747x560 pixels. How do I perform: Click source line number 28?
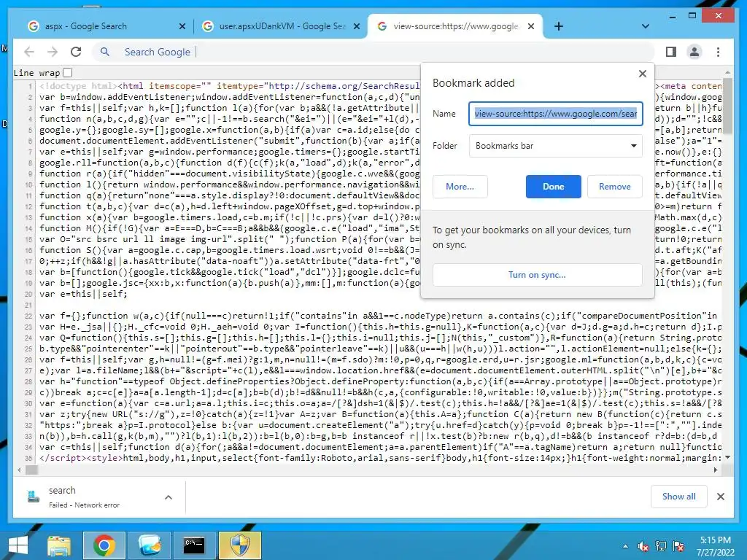[x=28, y=382]
